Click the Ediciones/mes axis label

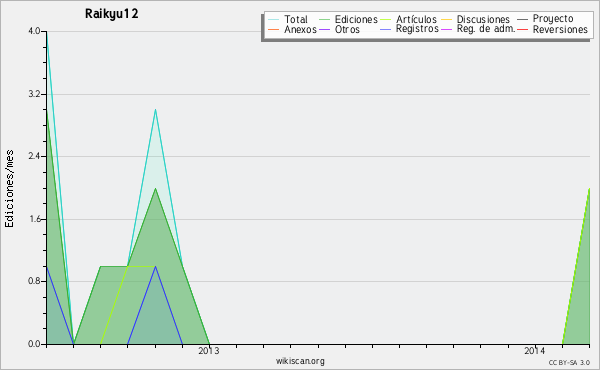(9, 189)
